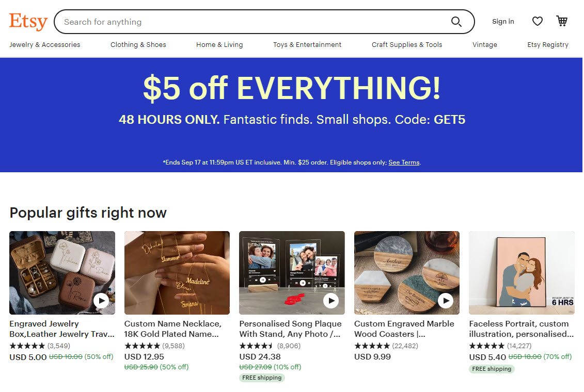Screen dimensions: 584x392
Task: Open Jewelry & Accessories category menu
Action: click(45, 45)
